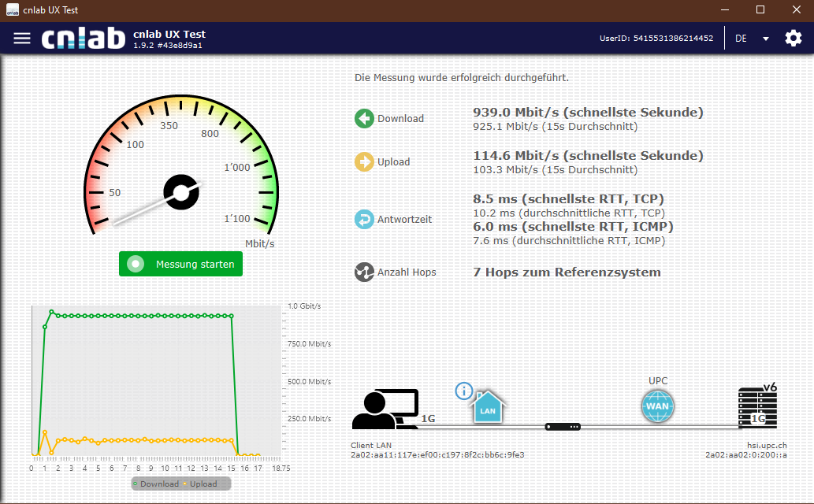Click the client computer user icon

385,409
